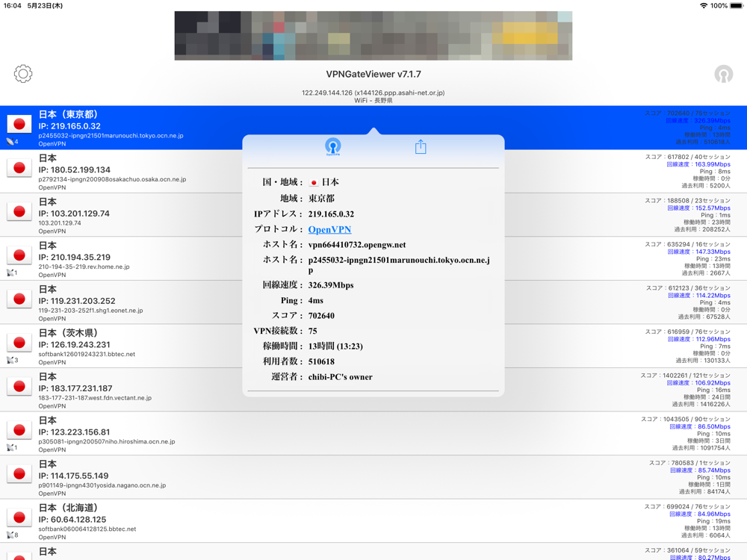Tap the Japan flag of 219.165.0.32
747x560 pixels.
(x=19, y=124)
